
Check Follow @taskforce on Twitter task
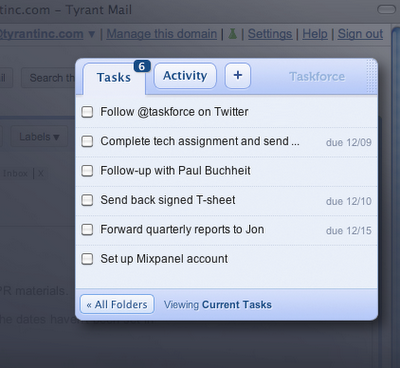click(87, 112)
